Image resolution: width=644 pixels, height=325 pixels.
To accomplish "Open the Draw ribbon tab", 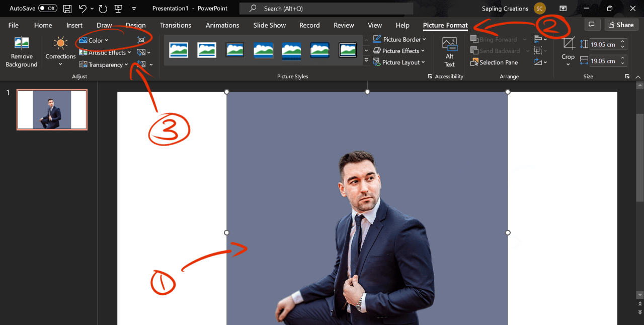I will click(104, 25).
